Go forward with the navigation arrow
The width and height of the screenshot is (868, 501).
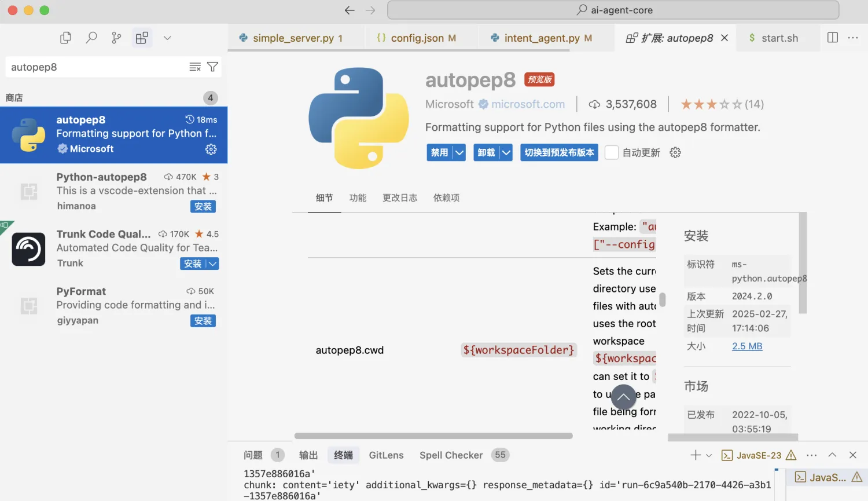tap(370, 10)
